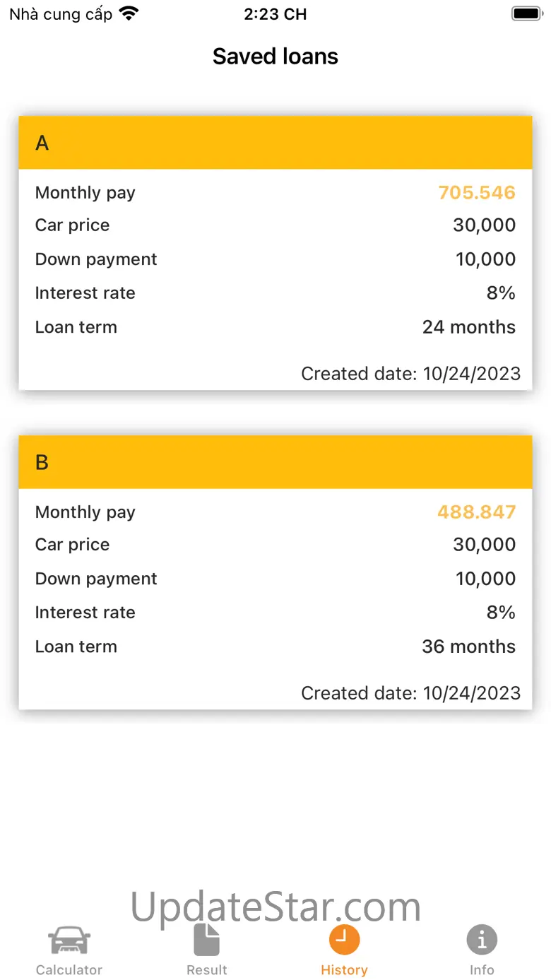Open saved loan A header
Screen dimensions: 551x980
click(x=275, y=143)
